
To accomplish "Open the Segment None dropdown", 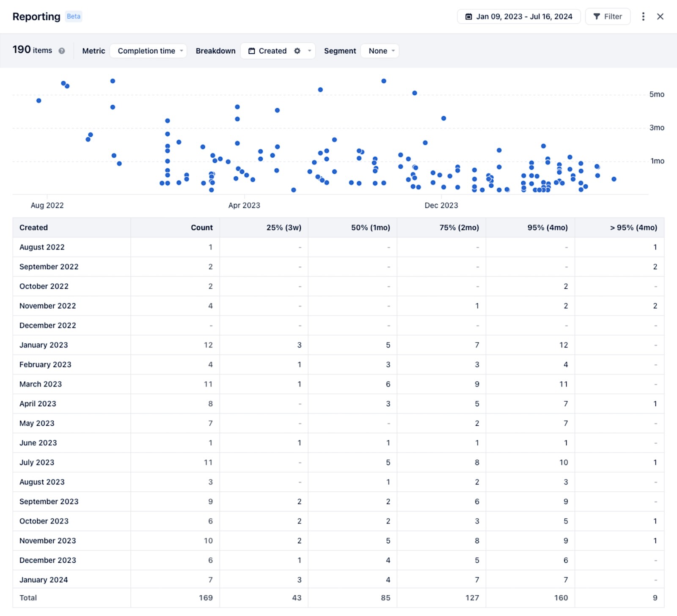I will point(380,51).
